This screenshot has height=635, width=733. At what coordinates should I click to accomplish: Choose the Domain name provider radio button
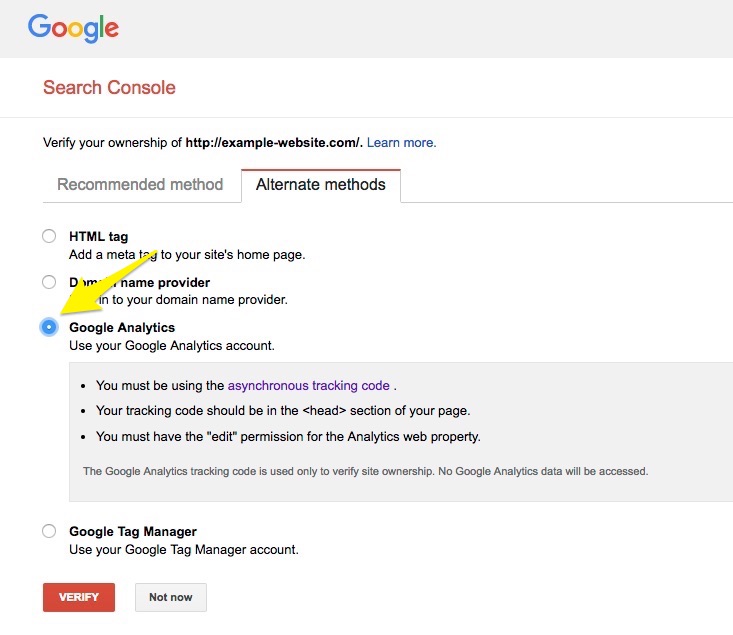[x=49, y=282]
